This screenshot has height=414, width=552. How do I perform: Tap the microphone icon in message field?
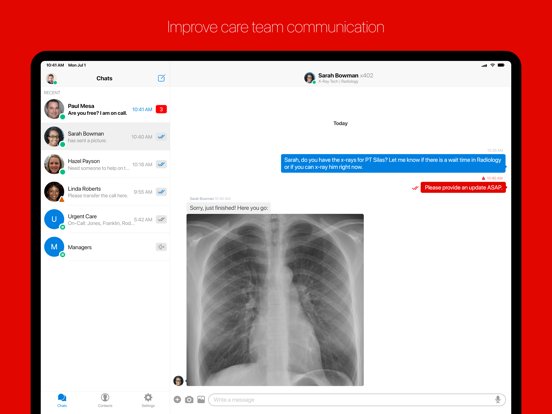(x=497, y=400)
